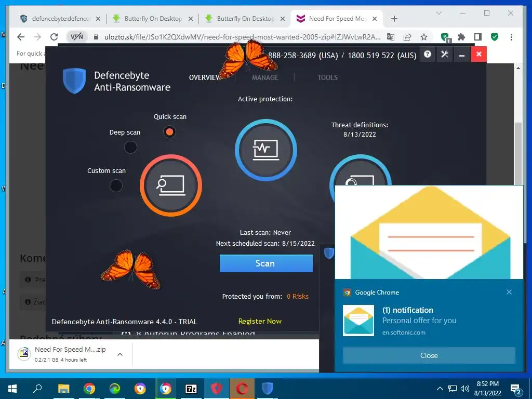The width and height of the screenshot is (532, 399).
Task: Start scan with the blue Scan button
Action: pyautogui.click(x=266, y=263)
